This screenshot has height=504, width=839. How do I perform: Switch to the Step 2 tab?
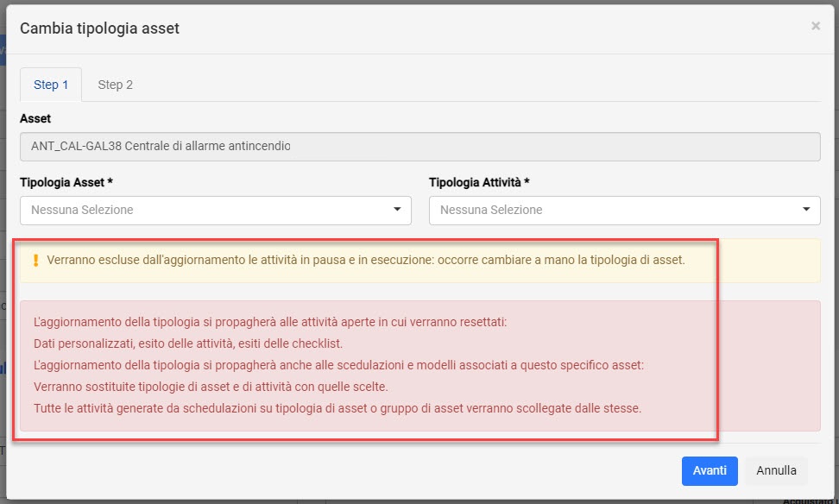[x=115, y=85]
